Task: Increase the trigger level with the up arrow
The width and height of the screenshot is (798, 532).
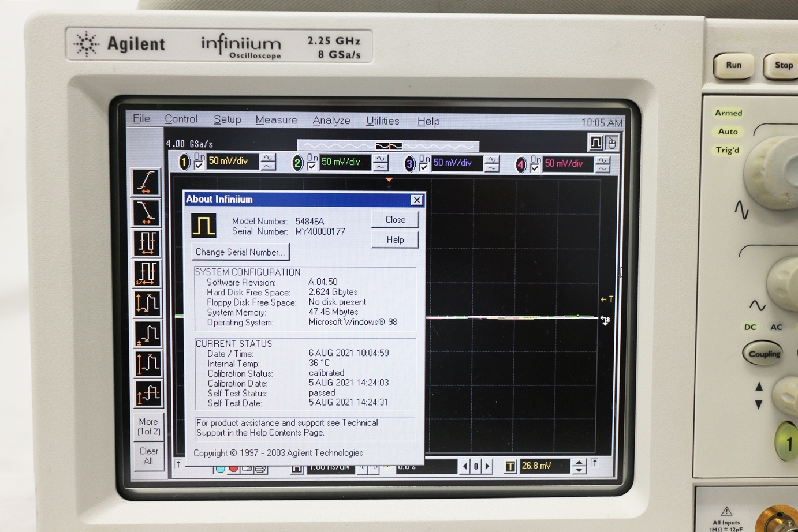Action: (x=579, y=462)
